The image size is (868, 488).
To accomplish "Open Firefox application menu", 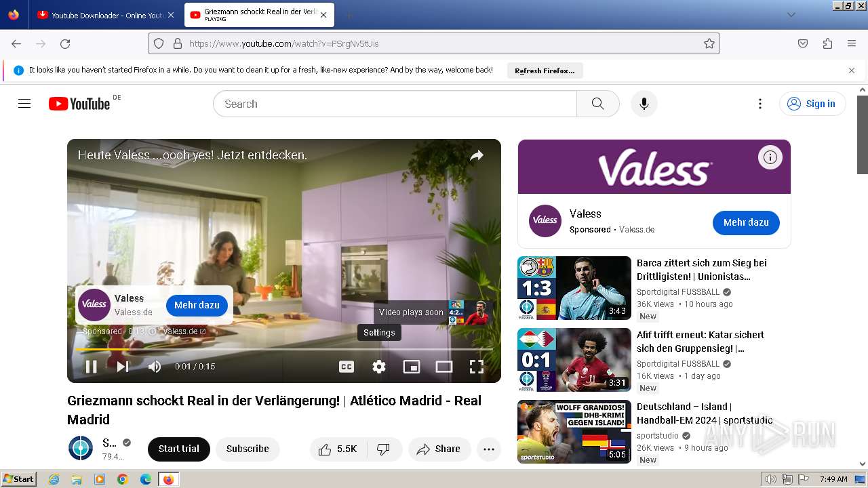I will click(x=852, y=43).
